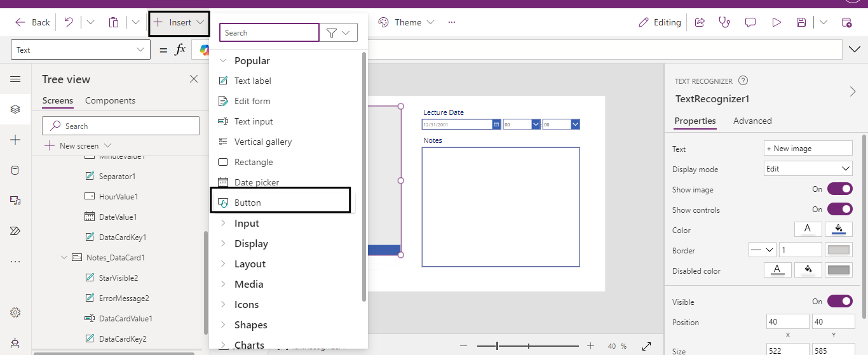The image size is (868, 355).
Task: Click the Save icon in toolbar
Action: tap(801, 22)
